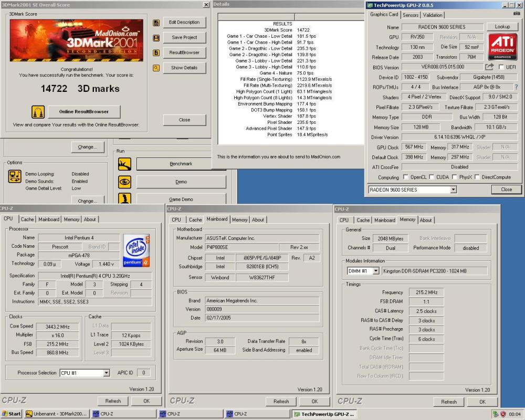Open the Cache tab in the first CPU-Z window
This screenshot has width=525, height=420.
(27, 219)
